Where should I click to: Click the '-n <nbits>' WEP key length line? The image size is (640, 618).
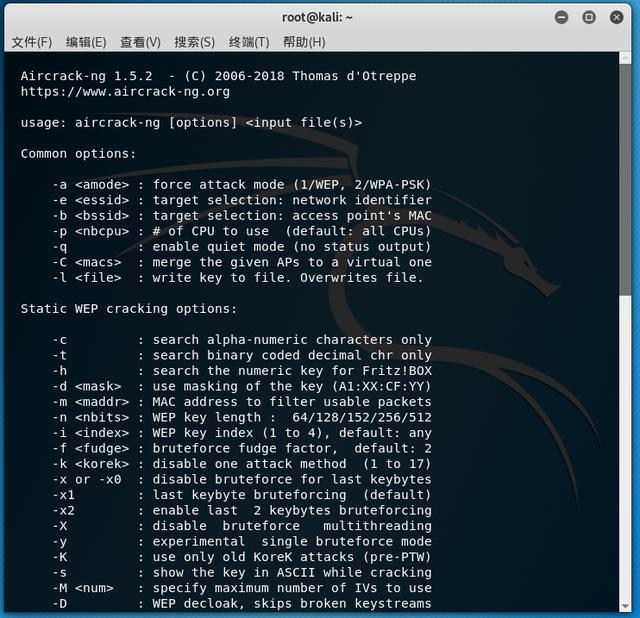point(242,417)
